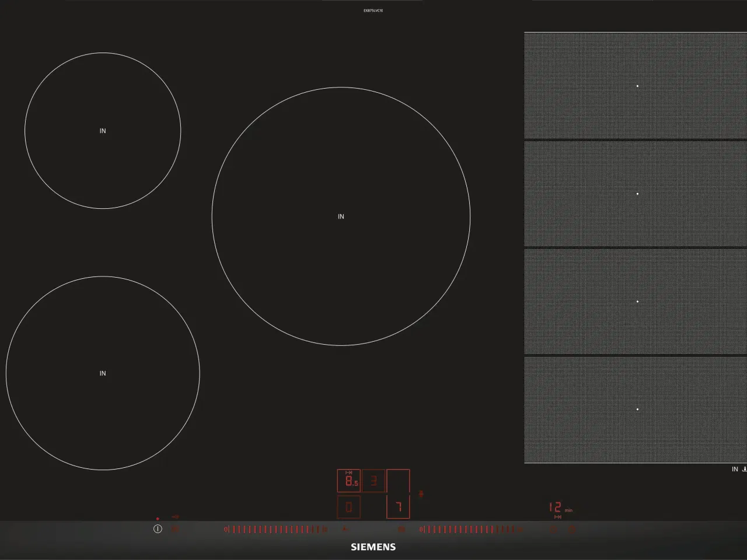Tap the center dot of the top flex segment
747x560 pixels.
(637, 86)
